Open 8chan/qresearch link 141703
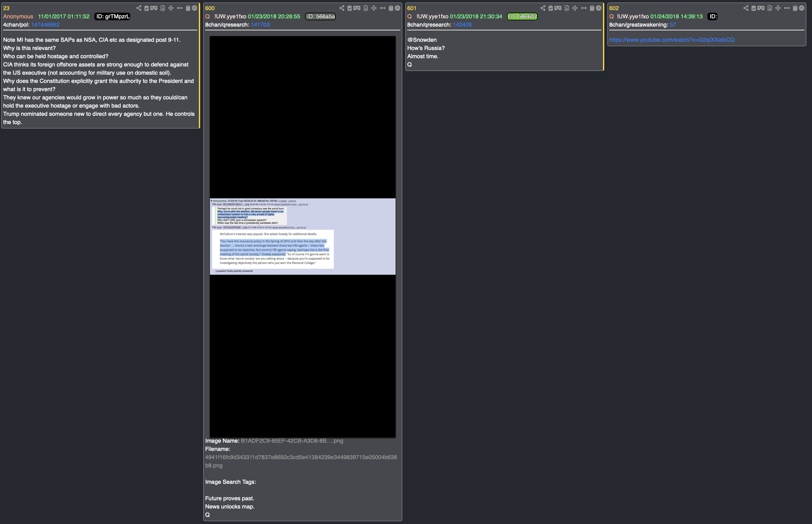Viewport: 812px width, 524px height. [x=260, y=24]
